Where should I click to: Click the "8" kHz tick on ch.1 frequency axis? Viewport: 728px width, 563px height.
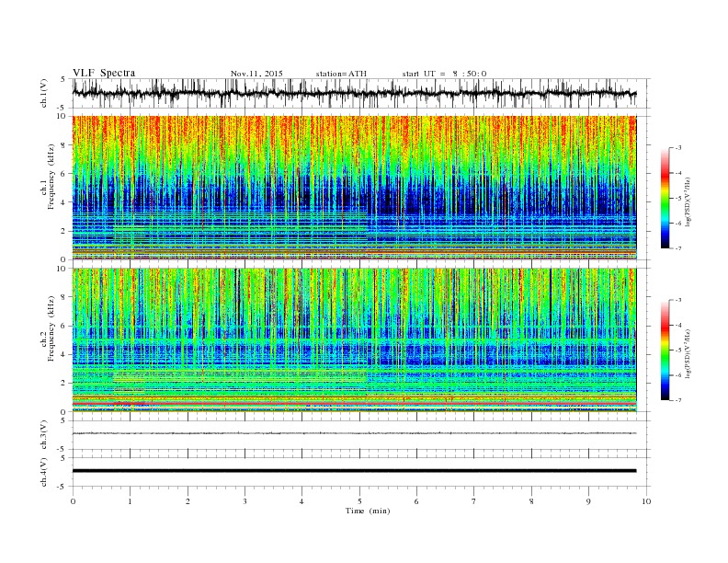63,145
